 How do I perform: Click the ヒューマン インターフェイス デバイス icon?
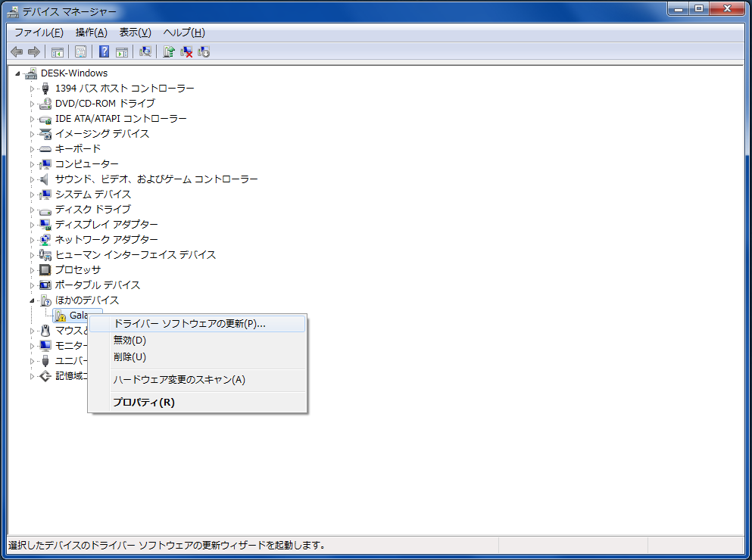pos(45,255)
